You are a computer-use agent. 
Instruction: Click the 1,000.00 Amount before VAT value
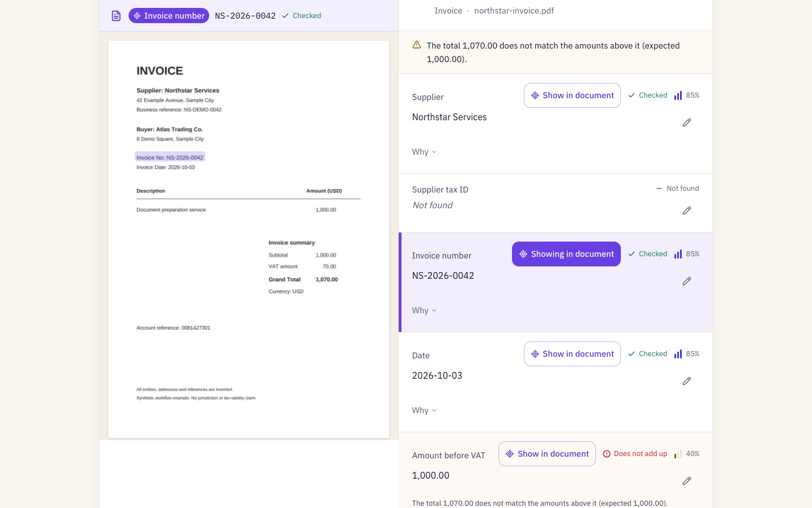[431, 475]
